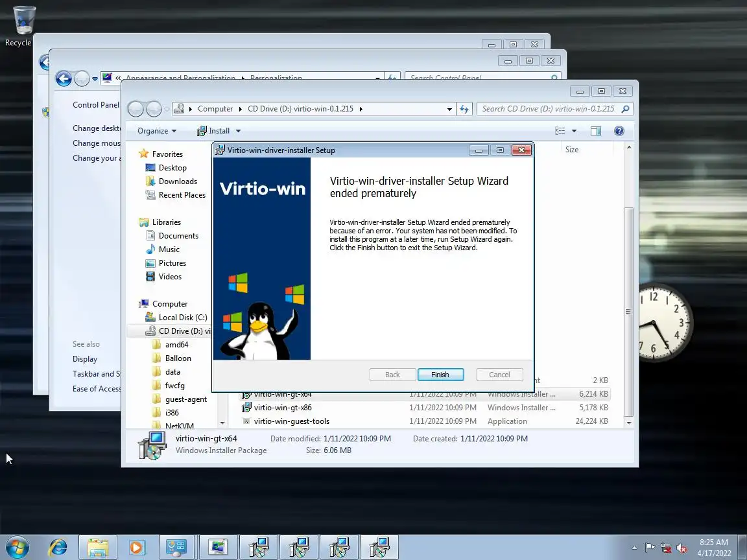Open Display link under See also
This screenshot has height=560, width=747.
[85, 359]
